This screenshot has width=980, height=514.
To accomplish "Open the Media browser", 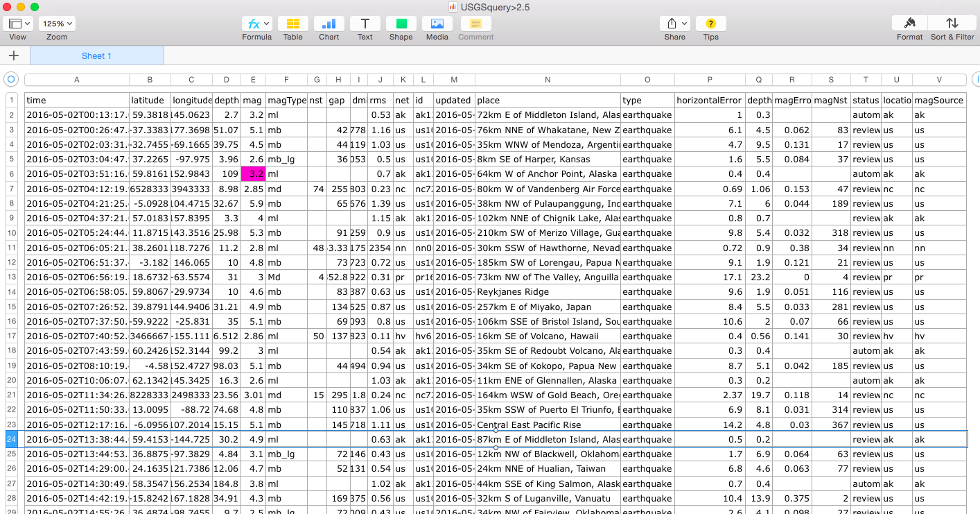I will coord(437,24).
